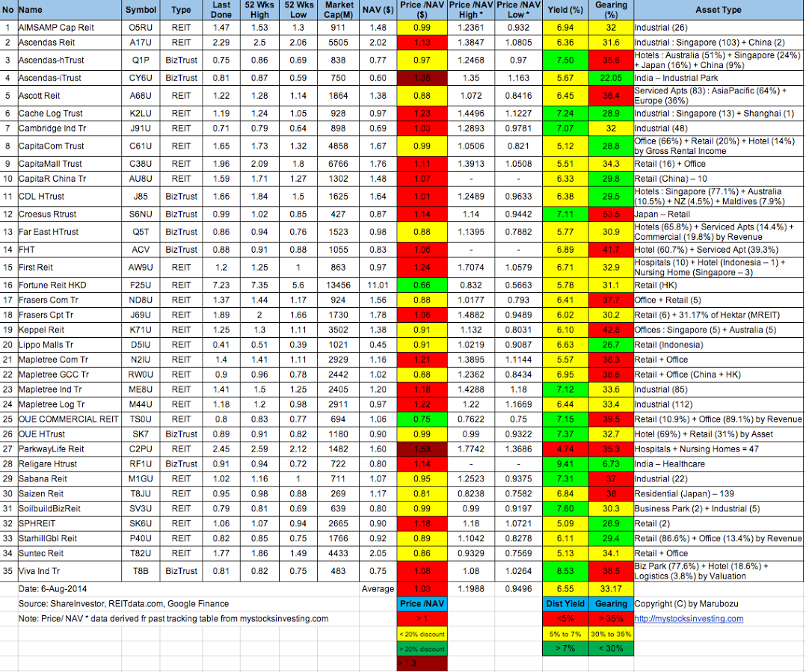
Task: Select the yellow '30% to 35%' legend cell
Action: click(x=611, y=634)
